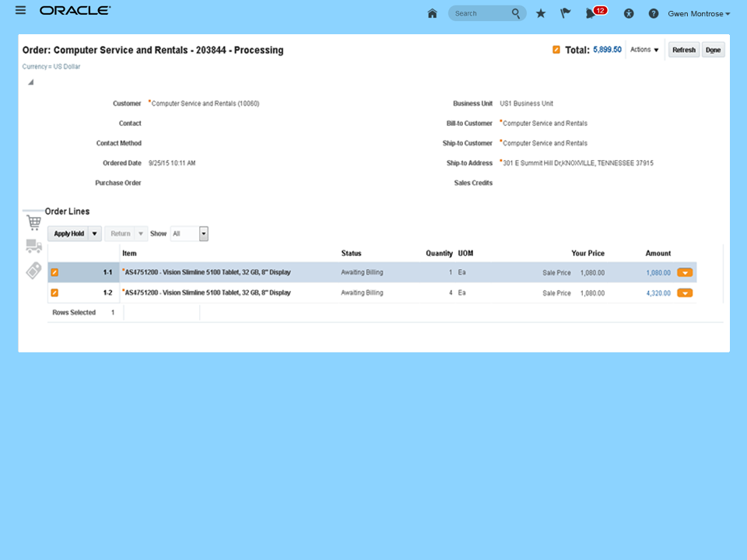
Task: Open the Order Lines shopping cart tab
Action: click(x=33, y=222)
